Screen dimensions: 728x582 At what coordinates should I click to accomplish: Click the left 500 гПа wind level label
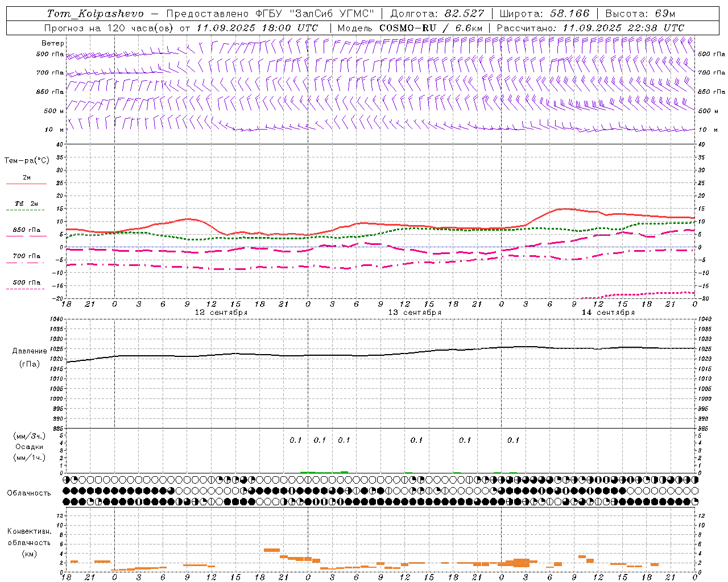tap(50, 54)
